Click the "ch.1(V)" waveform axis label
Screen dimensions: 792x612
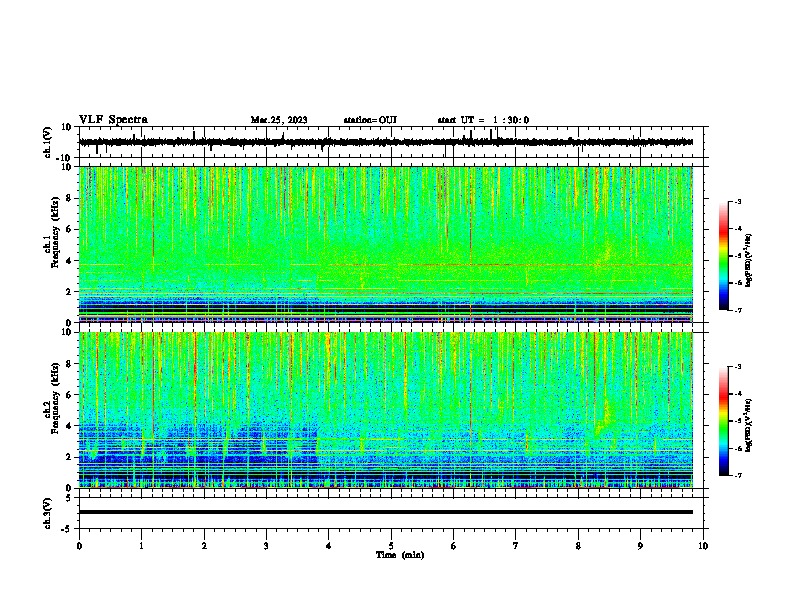tap(48, 142)
